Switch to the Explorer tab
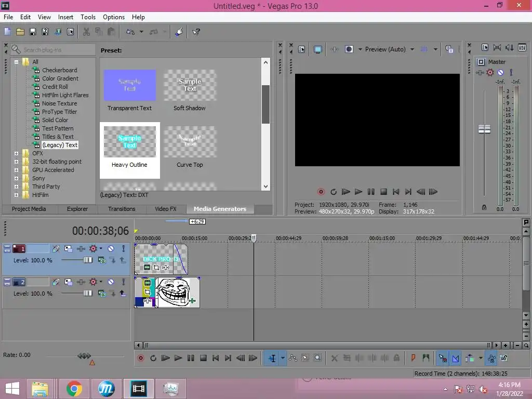 [77, 209]
